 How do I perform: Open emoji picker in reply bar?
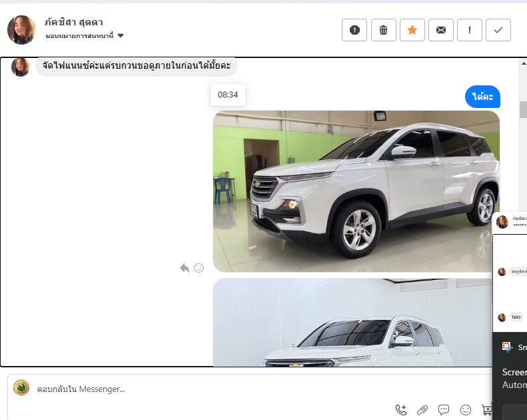(x=466, y=410)
